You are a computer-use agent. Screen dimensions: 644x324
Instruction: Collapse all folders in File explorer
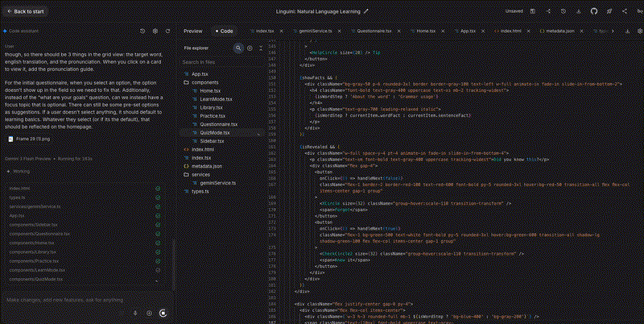261,48
